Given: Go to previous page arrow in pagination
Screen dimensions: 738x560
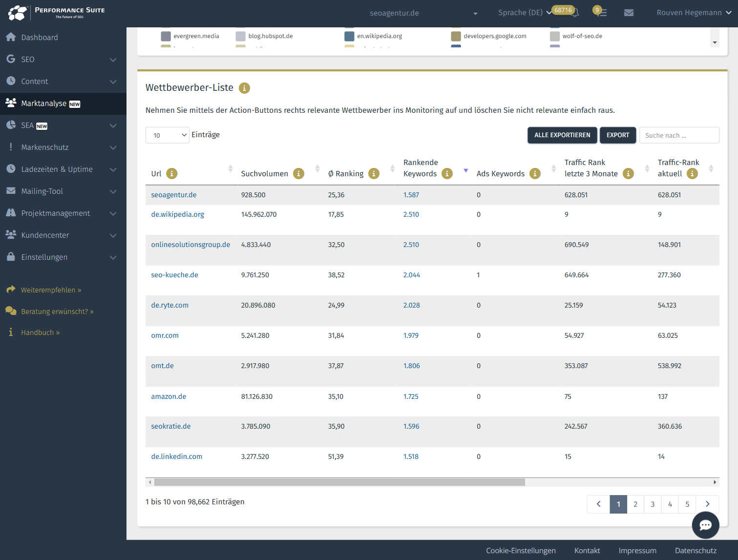Looking at the screenshot, I should pos(598,504).
